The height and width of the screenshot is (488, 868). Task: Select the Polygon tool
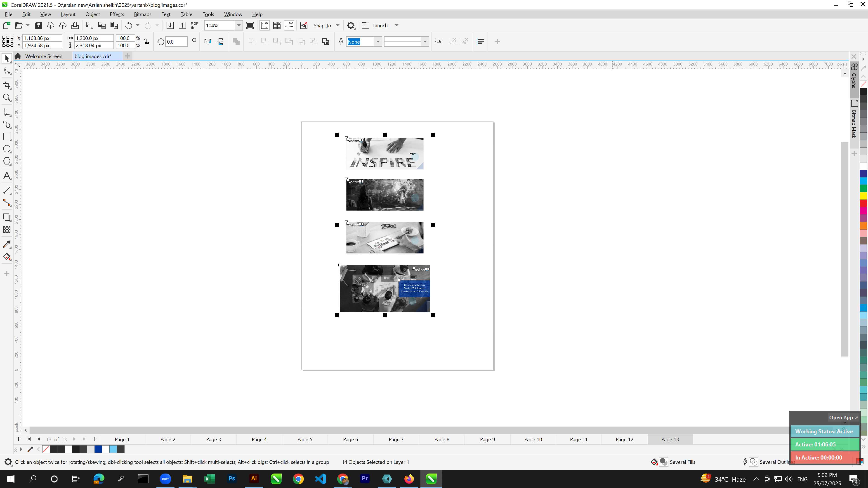(7, 161)
